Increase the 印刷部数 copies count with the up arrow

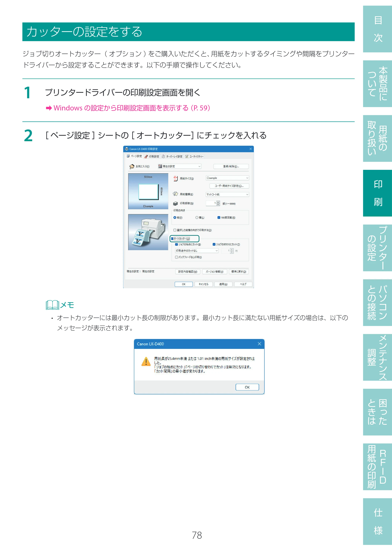218,202
